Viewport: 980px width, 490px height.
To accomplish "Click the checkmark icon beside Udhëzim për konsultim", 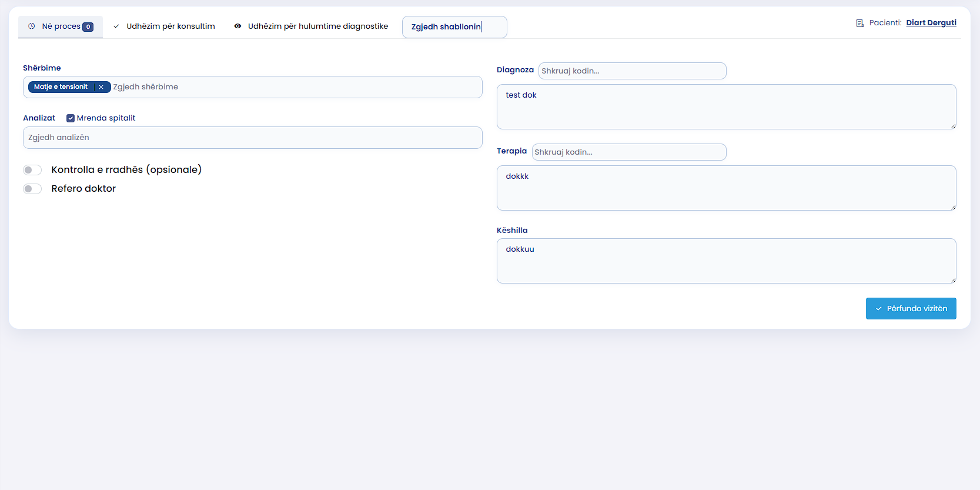I will 116,26.
